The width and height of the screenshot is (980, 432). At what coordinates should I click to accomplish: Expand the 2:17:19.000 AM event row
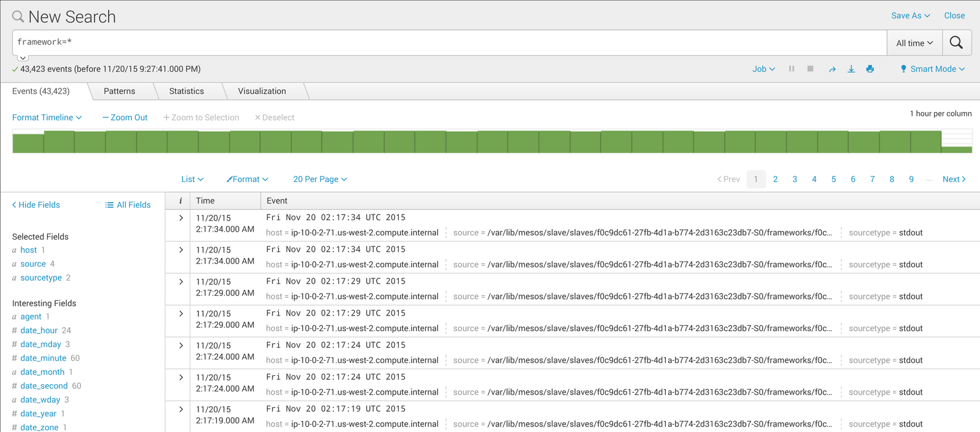coord(181,409)
